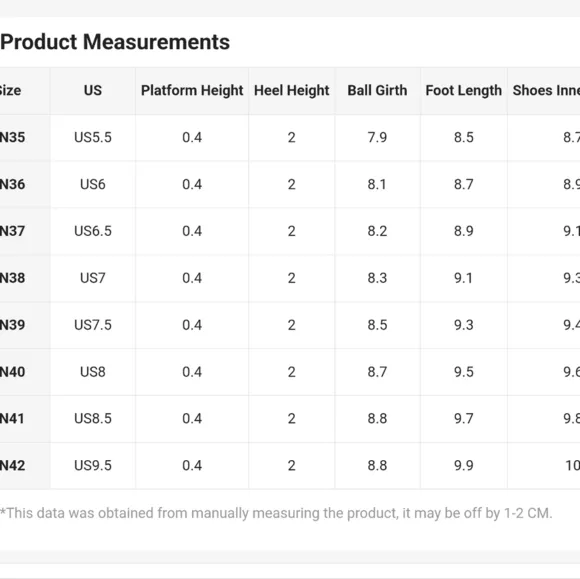
Task: Click the Platform Height column header
Action: click(192, 91)
